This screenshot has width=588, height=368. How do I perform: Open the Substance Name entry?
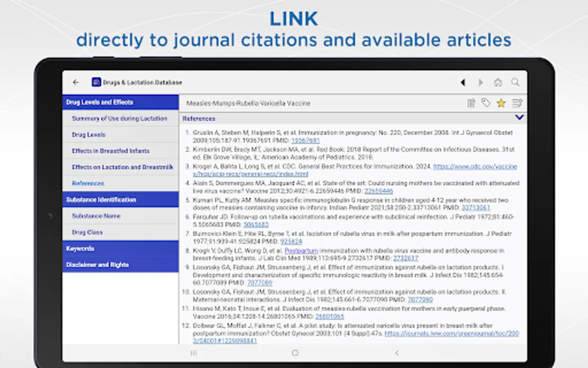point(120,216)
